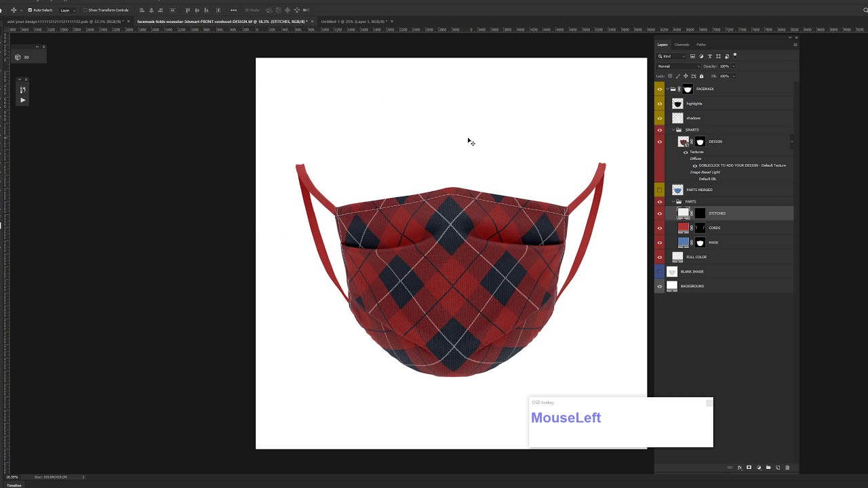Click add layer style fx icon

(x=740, y=468)
